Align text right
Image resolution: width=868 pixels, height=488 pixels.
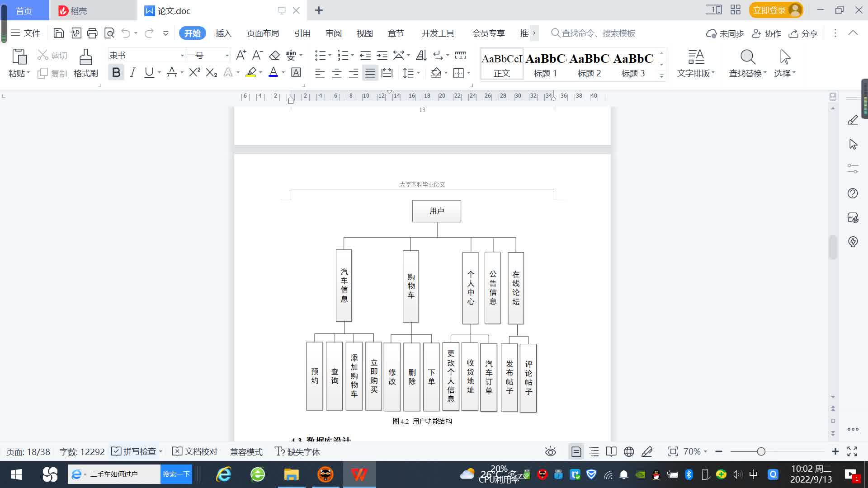(x=353, y=73)
